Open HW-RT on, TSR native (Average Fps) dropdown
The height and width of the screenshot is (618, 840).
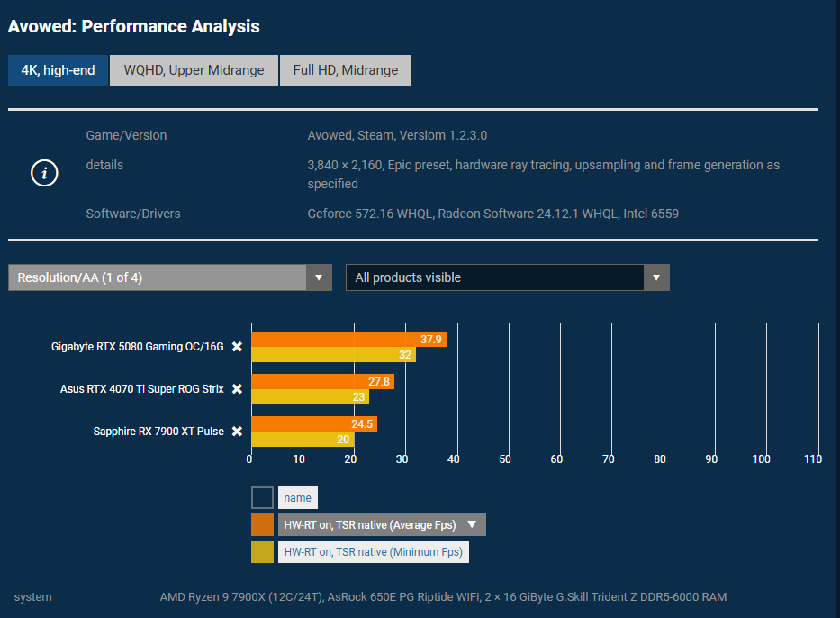pos(382,524)
